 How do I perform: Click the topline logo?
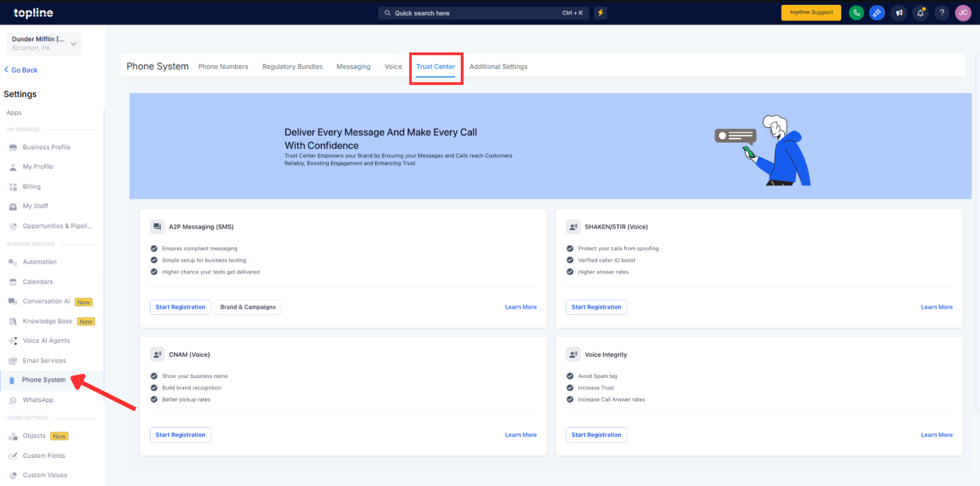click(33, 13)
